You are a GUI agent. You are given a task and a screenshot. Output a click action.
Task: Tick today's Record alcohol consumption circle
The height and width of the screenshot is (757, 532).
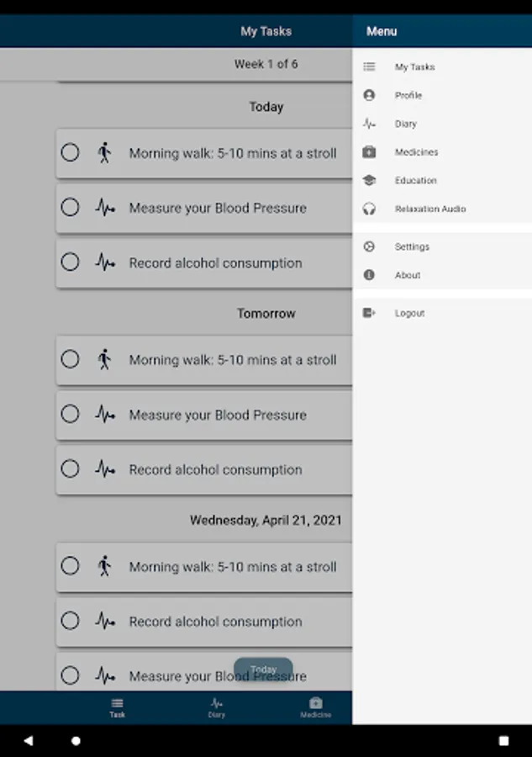point(71,262)
